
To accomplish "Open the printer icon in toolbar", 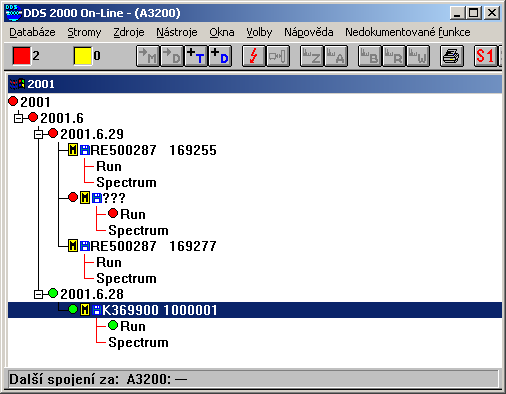I will (x=452, y=56).
